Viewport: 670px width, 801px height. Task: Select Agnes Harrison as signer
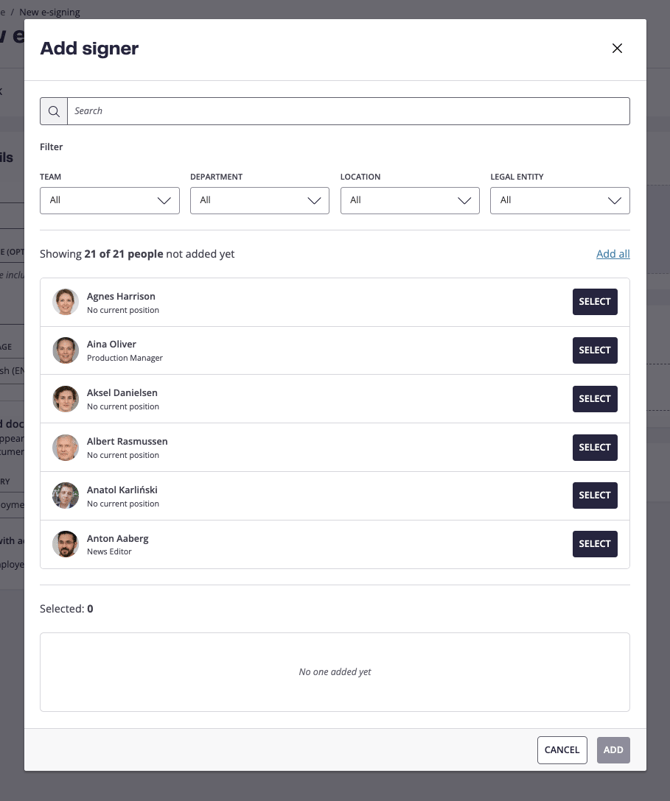595,302
